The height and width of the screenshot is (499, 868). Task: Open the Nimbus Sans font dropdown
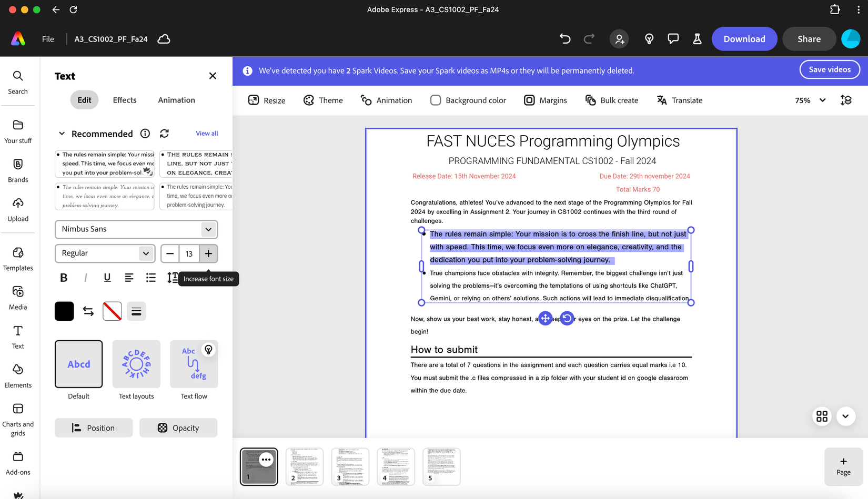[x=136, y=229]
